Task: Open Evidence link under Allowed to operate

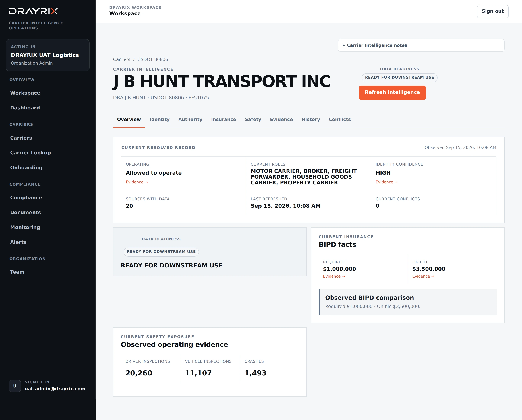Action: click(x=137, y=182)
